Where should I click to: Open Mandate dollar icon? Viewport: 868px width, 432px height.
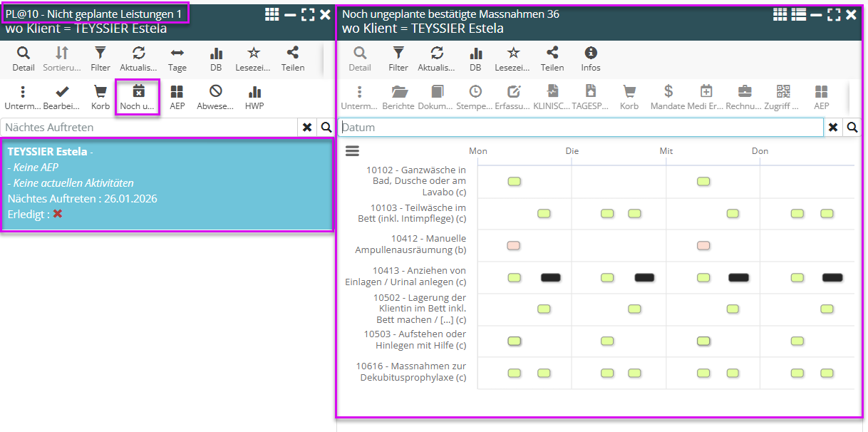point(668,97)
